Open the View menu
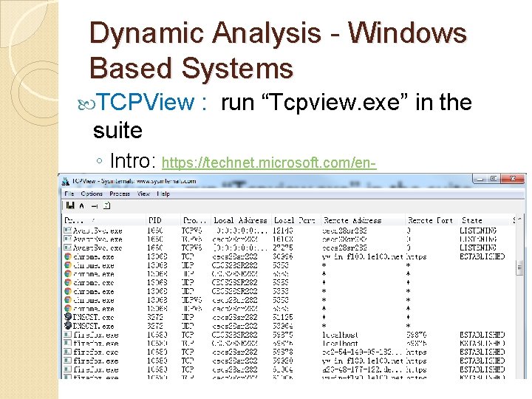532x399 pixels. (143, 194)
